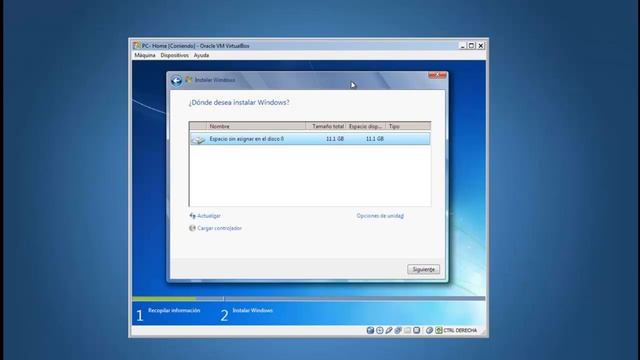This screenshot has height=360, width=640.
Task: Click the Windows flag icon next to Instalar Windows
Action: (x=189, y=80)
